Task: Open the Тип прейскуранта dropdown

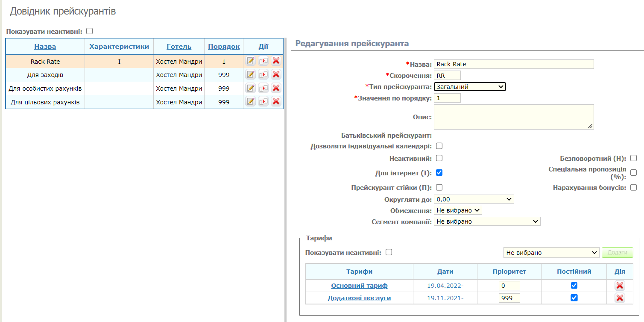Action: [x=470, y=87]
